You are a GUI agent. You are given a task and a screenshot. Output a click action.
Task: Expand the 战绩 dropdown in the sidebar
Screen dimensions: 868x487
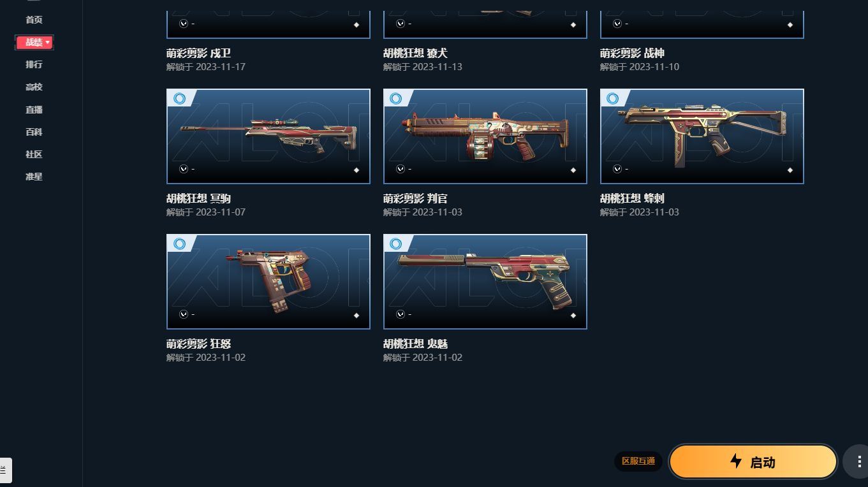pos(34,42)
